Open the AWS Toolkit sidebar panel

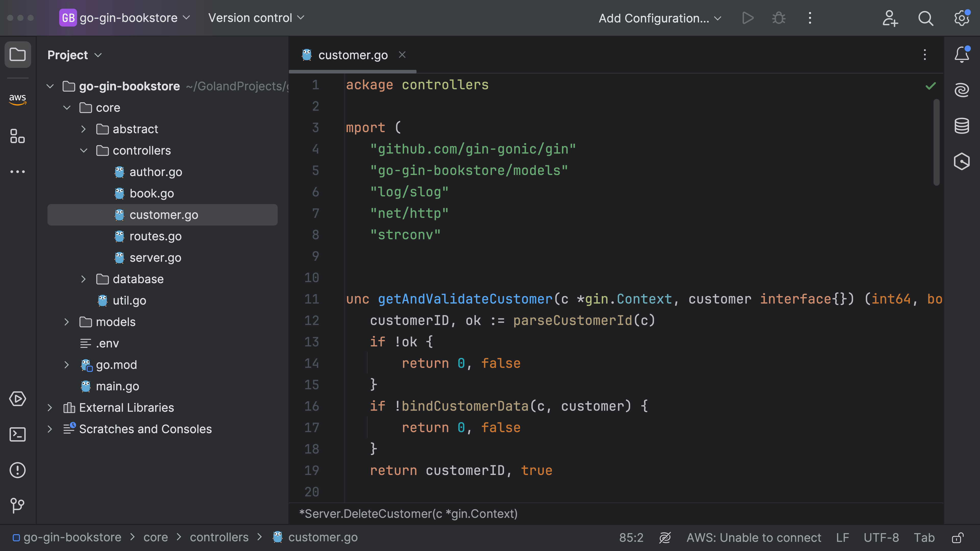pyautogui.click(x=17, y=99)
